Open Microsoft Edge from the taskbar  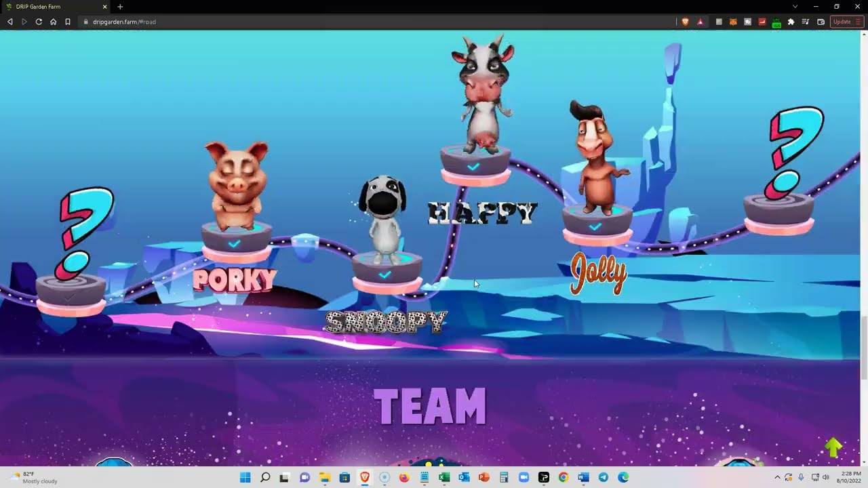tap(623, 477)
